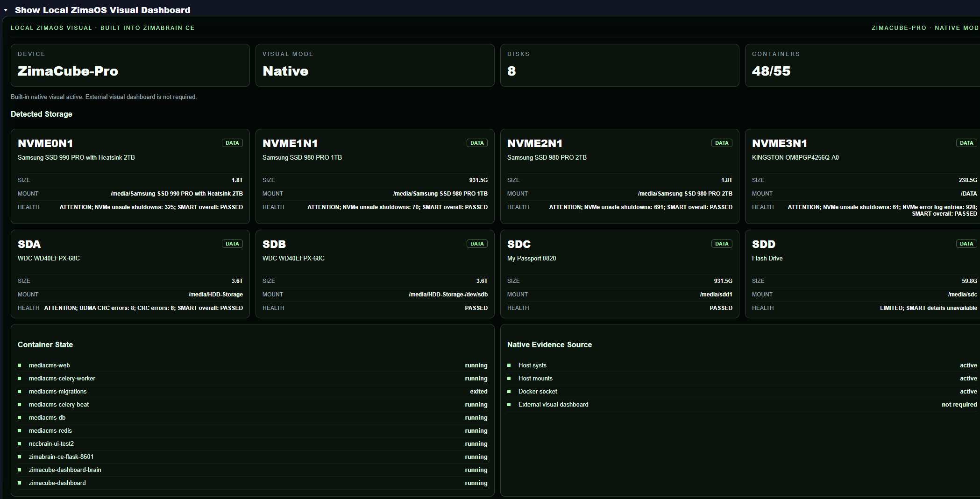
Task: Click the NVME1N1 drive heading
Action: click(x=290, y=143)
